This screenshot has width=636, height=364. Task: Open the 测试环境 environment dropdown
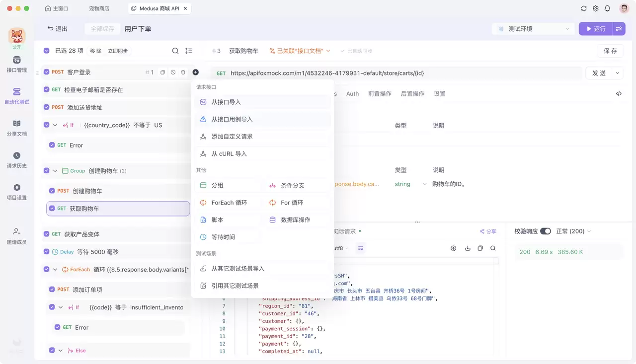[x=533, y=29]
